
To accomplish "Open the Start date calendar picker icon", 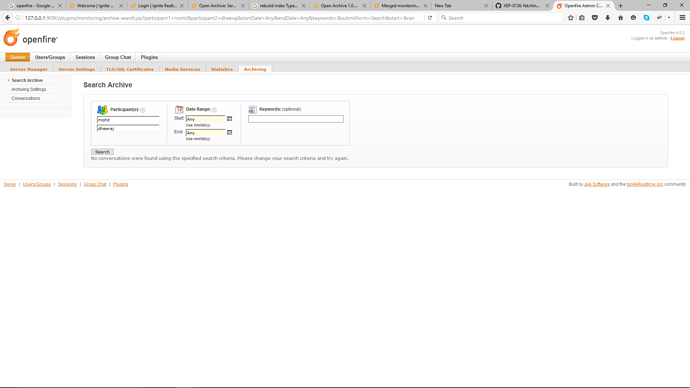I will [229, 119].
